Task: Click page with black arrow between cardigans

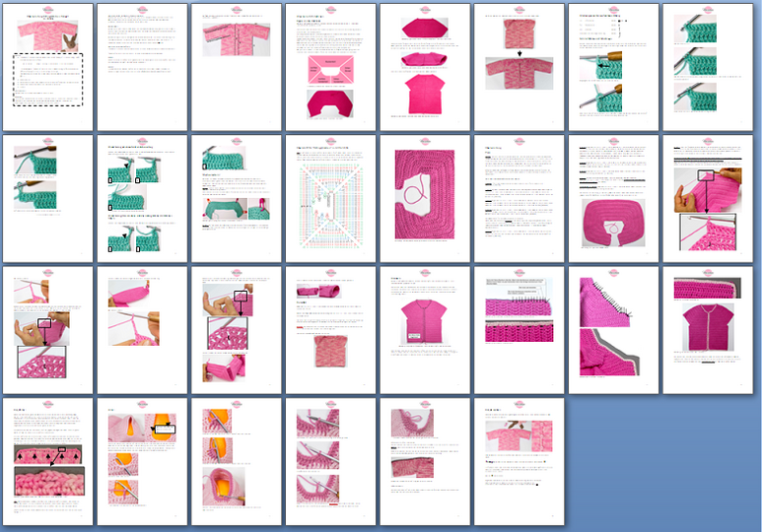Action: click(x=520, y=68)
